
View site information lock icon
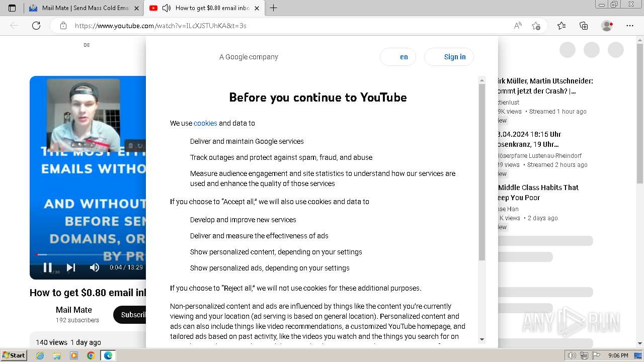point(63,26)
